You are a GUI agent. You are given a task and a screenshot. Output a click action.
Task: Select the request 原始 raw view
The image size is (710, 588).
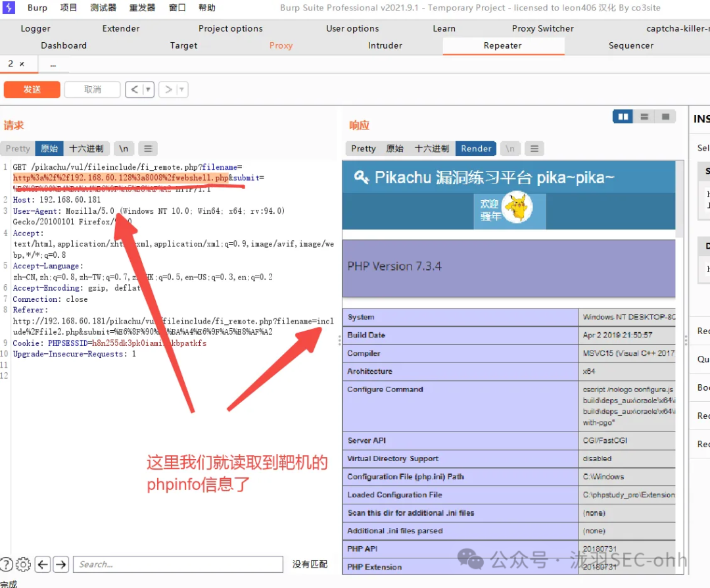coord(49,149)
